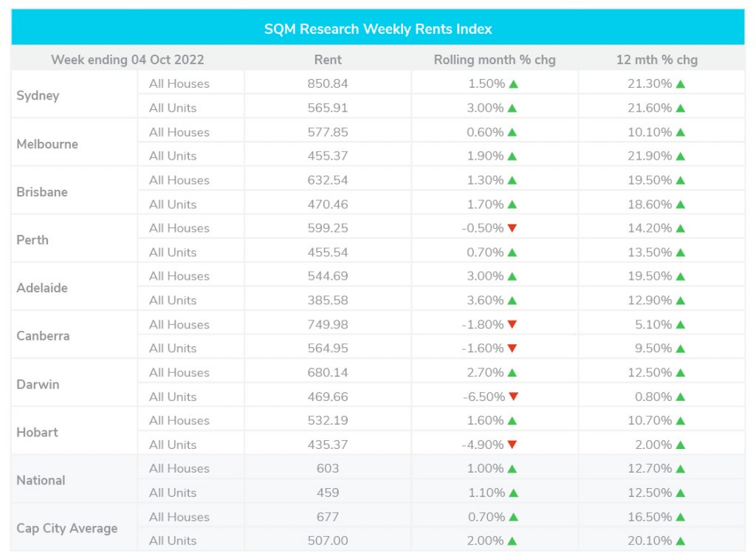Click the 632.54 rent value

click(x=328, y=180)
